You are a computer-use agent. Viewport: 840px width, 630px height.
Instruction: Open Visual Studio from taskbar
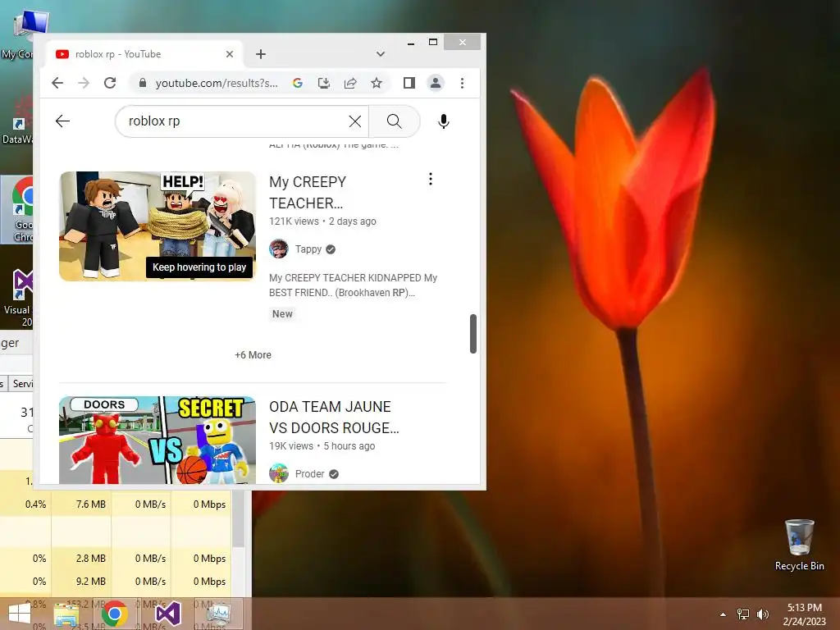[x=167, y=614]
